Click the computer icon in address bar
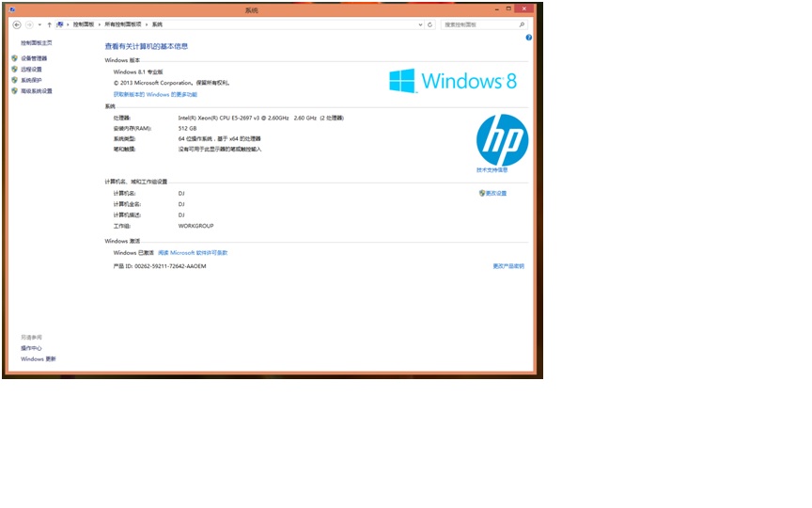 (x=60, y=24)
